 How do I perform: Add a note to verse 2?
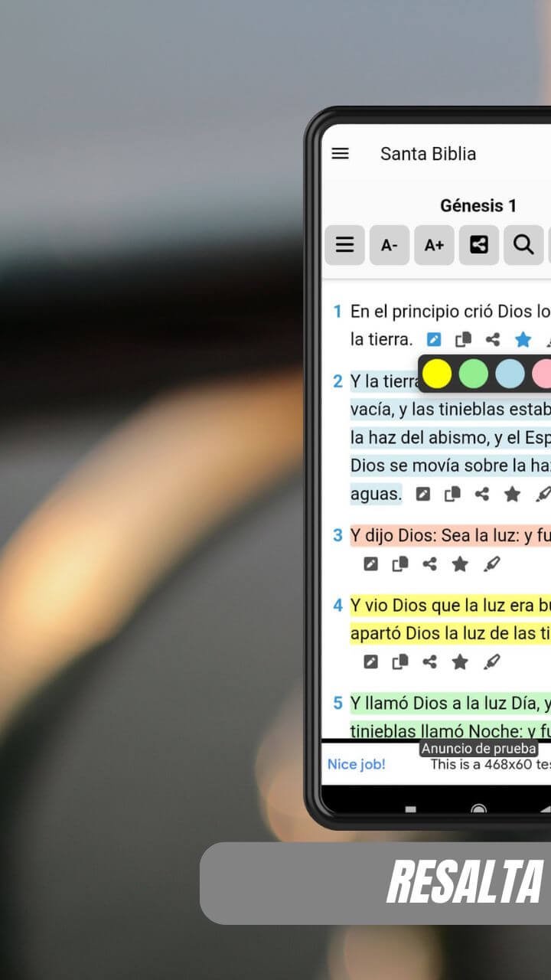[x=423, y=495]
